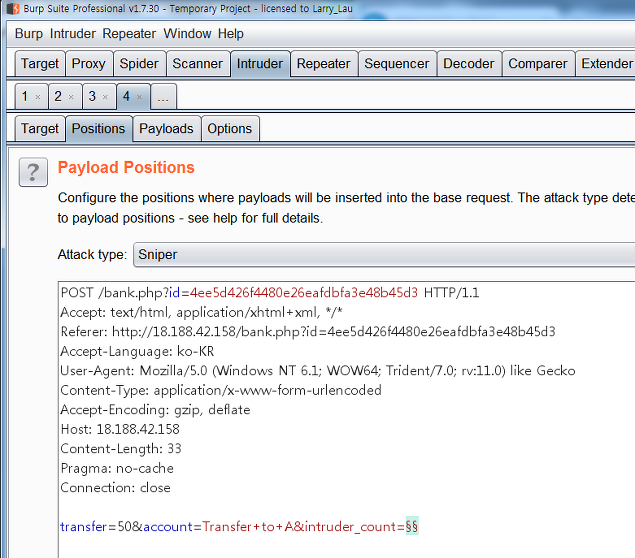Click the Payload Positions heading

pyautogui.click(x=126, y=167)
